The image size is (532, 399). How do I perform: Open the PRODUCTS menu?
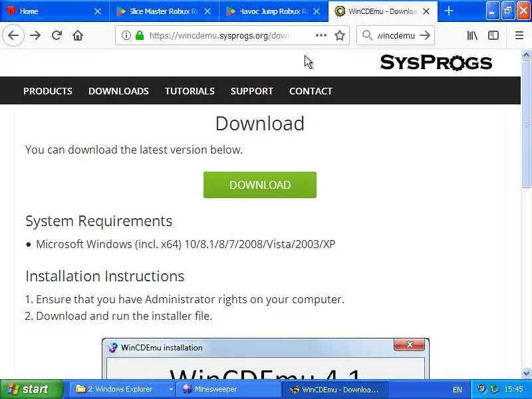48,91
